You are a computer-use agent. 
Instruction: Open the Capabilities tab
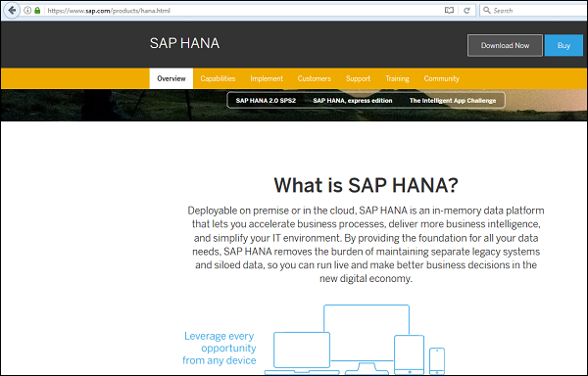[218, 78]
